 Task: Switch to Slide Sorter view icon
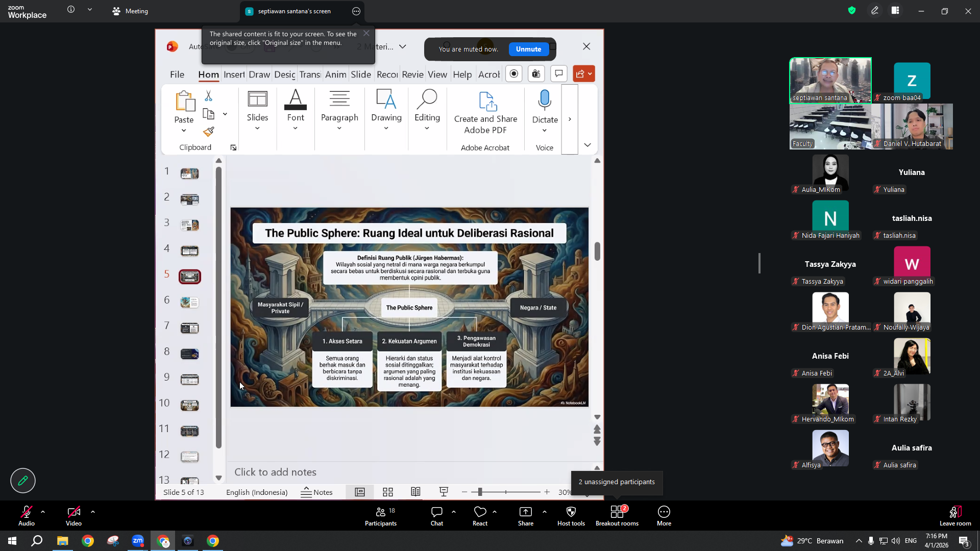[x=388, y=492]
